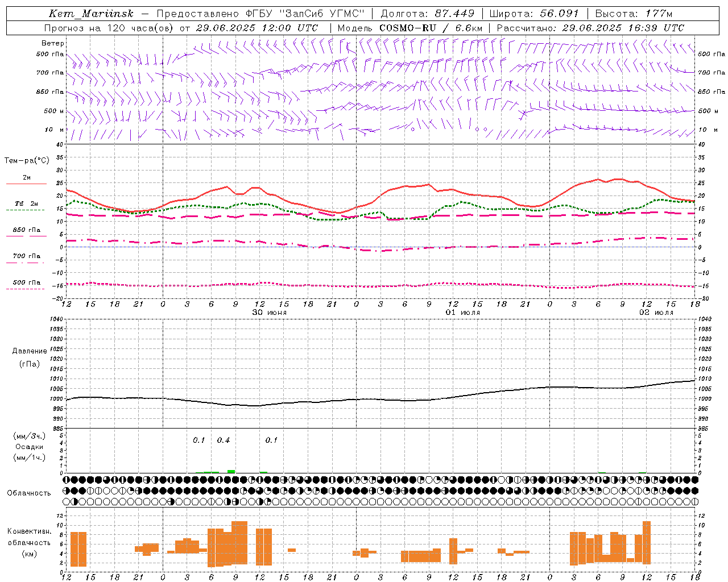Screen dimensions: 728x582
Task: Click the (мм/1ч.) precipitation unit label
Action: pyautogui.click(x=29, y=458)
